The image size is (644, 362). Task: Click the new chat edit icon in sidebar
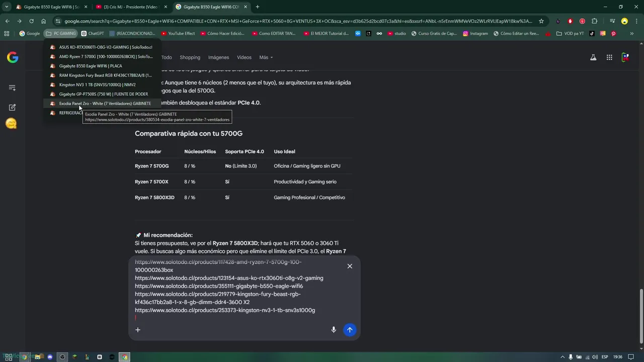(x=12, y=107)
